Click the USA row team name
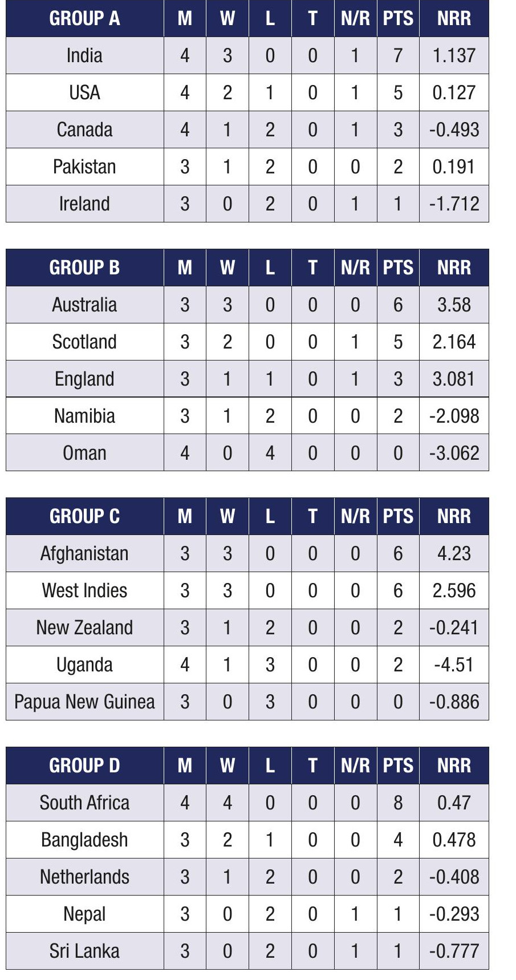This screenshot has height=980, width=516. click(84, 92)
